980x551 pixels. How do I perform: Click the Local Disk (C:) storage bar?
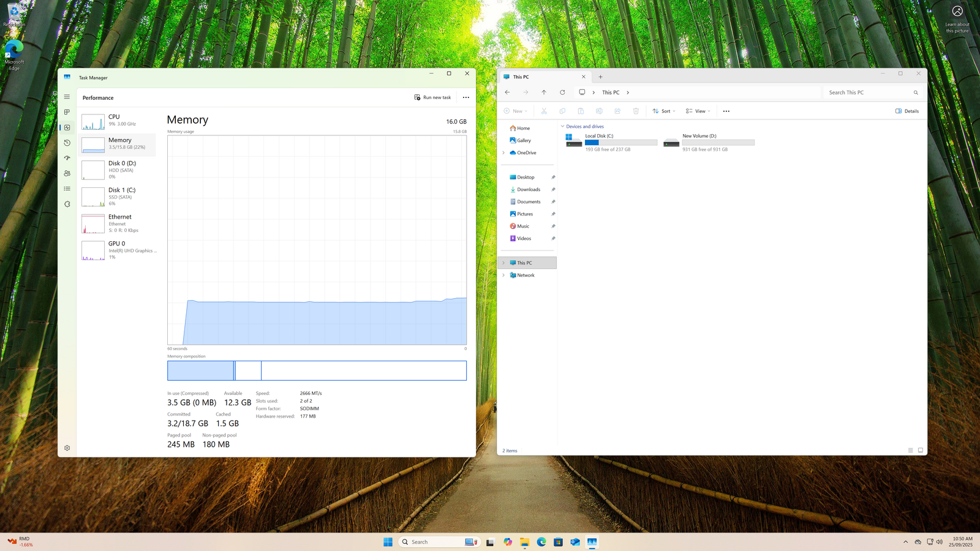pos(620,143)
